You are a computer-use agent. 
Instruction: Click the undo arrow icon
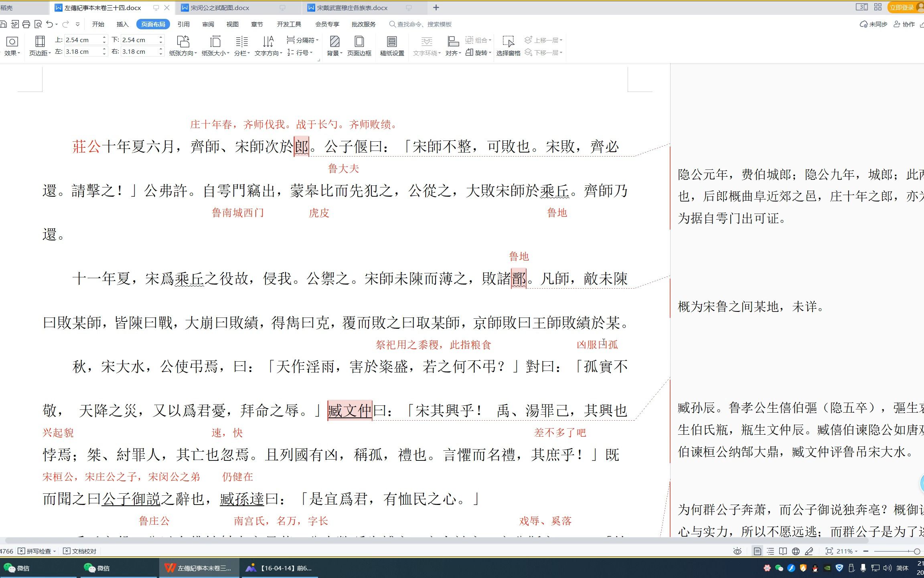click(49, 24)
